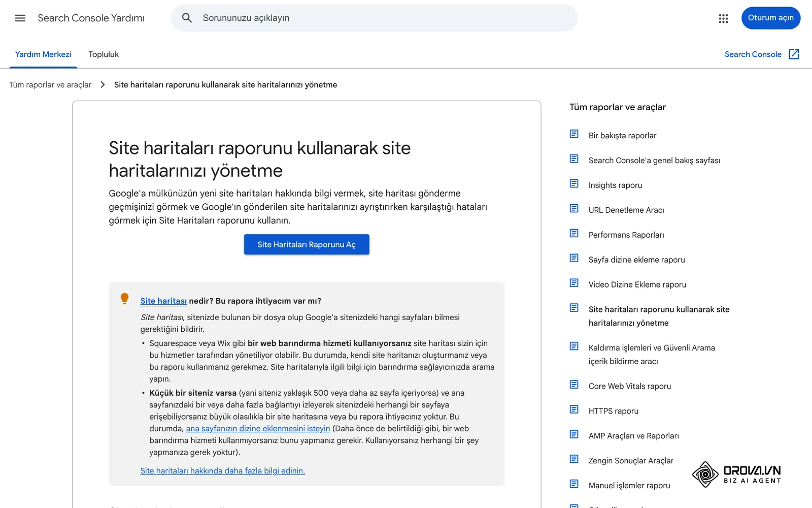Open Sayfa dizine ekleme raporu article
Screen dimensions: 812x508
point(636,260)
